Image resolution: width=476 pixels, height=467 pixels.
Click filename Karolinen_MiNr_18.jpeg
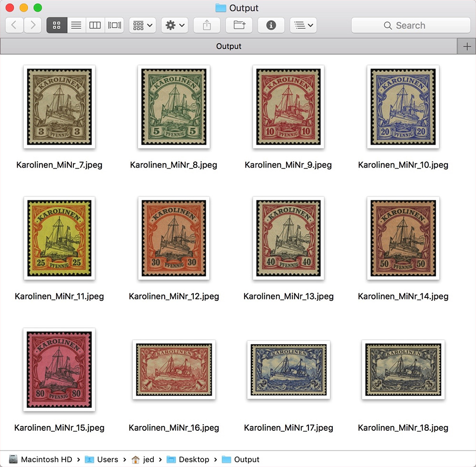(403, 428)
